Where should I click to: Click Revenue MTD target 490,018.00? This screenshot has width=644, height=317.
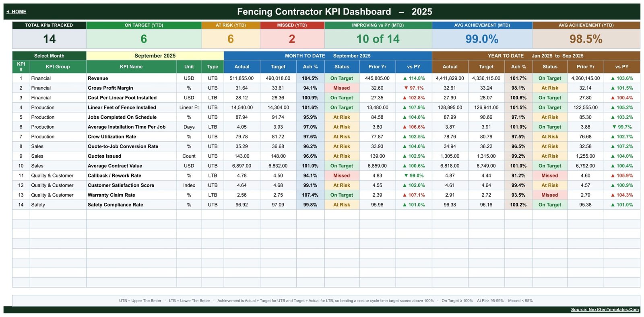[x=278, y=78]
